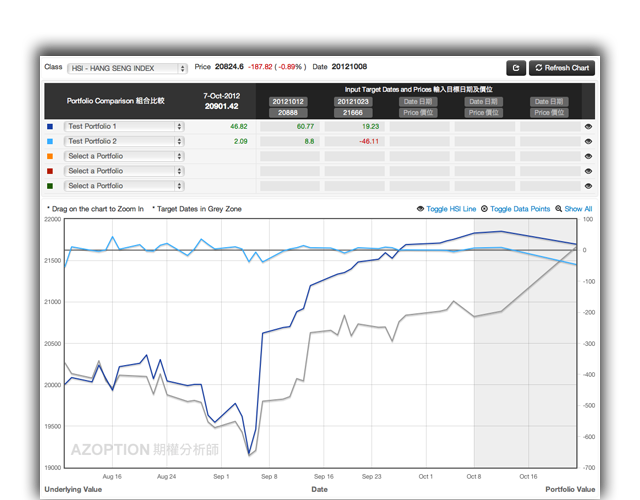Click the last Price 價位 input field
Screen dimensions: 640x500
[549, 113]
